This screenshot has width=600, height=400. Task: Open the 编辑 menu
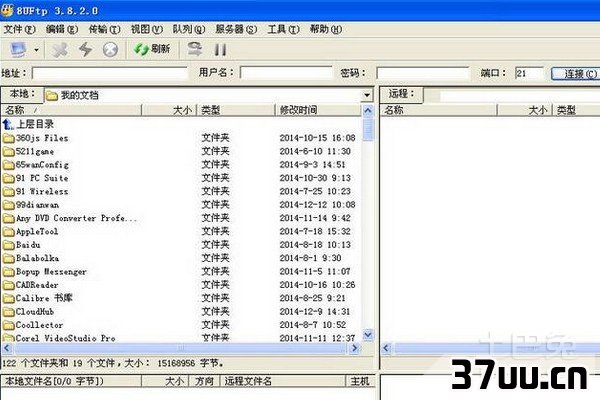(x=61, y=29)
